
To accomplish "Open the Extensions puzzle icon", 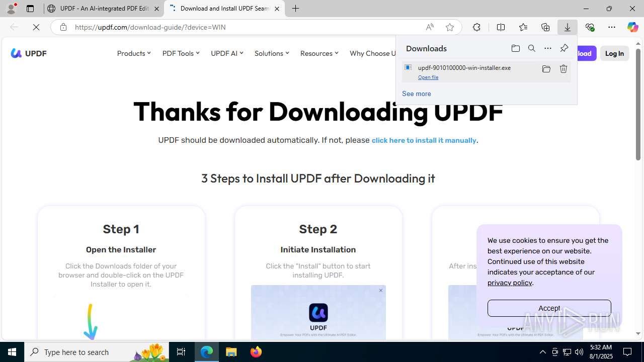I will [x=476, y=27].
